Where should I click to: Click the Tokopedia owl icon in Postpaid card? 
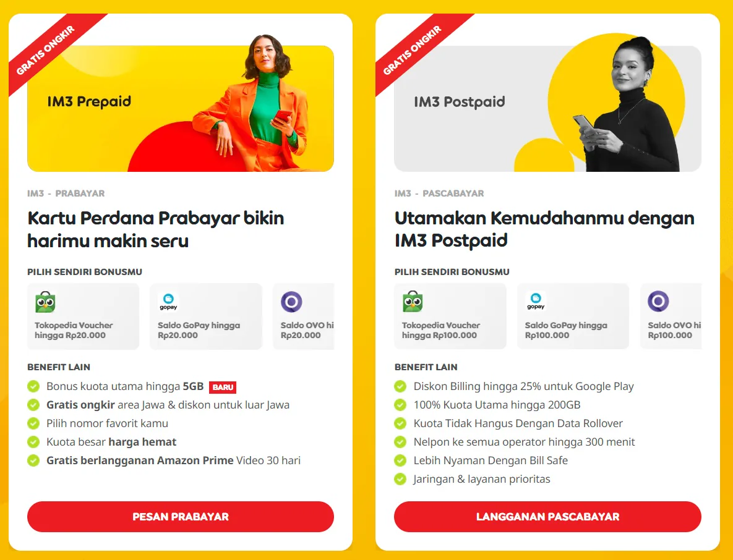tap(413, 302)
